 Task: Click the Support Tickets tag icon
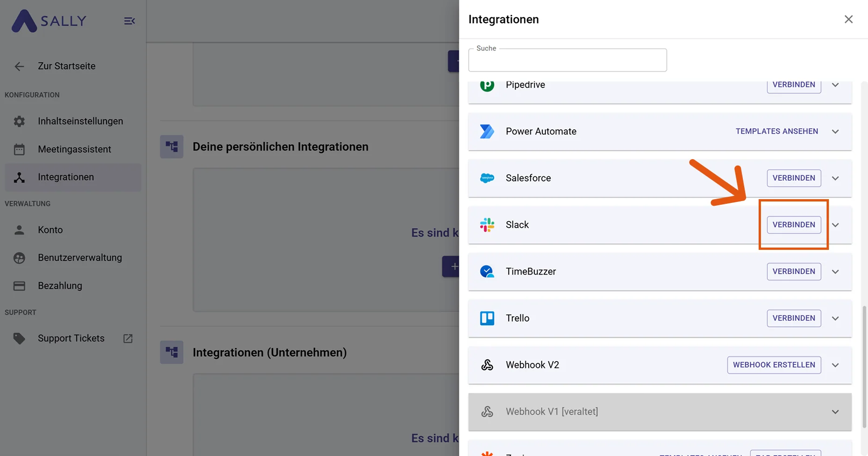(x=19, y=338)
